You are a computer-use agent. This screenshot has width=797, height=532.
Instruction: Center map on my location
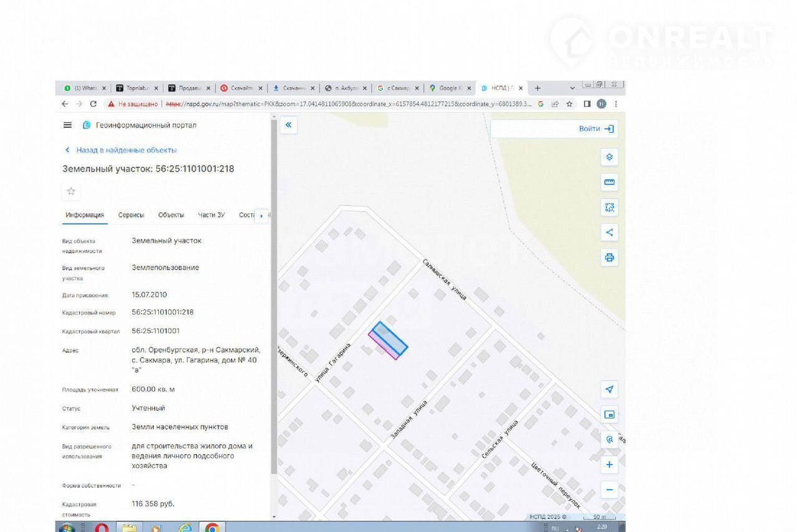pos(609,390)
